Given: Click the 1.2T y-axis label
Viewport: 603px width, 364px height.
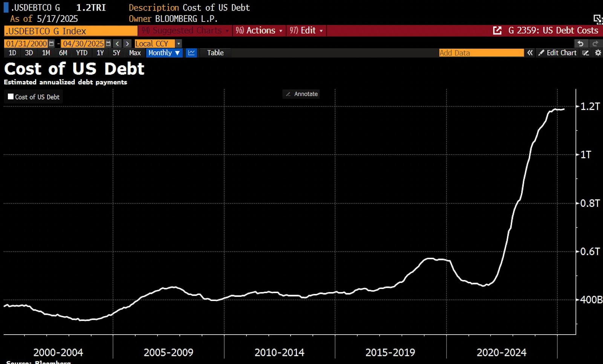Looking at the screenshot, I should (590, 106).
